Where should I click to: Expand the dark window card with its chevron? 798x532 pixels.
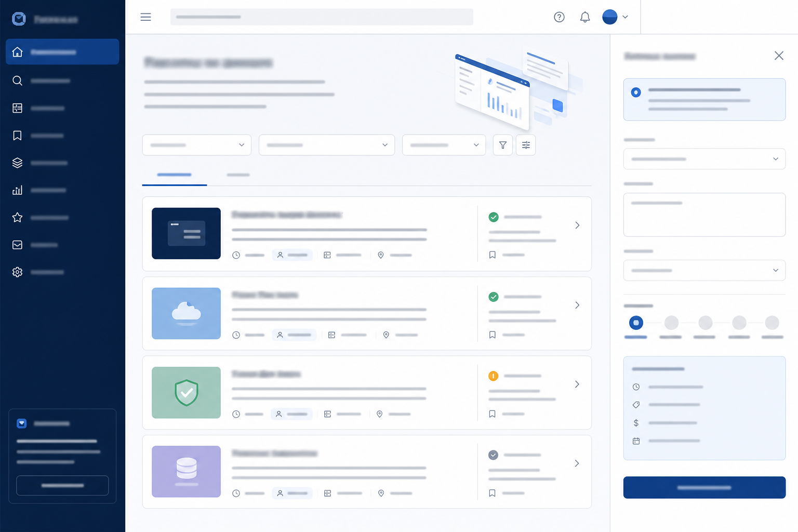577,225
